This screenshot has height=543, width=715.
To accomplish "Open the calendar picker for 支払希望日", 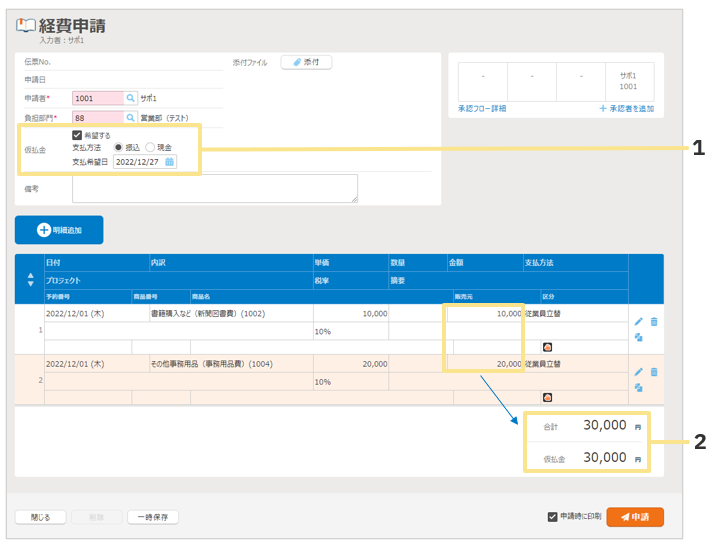I will 170,161.
